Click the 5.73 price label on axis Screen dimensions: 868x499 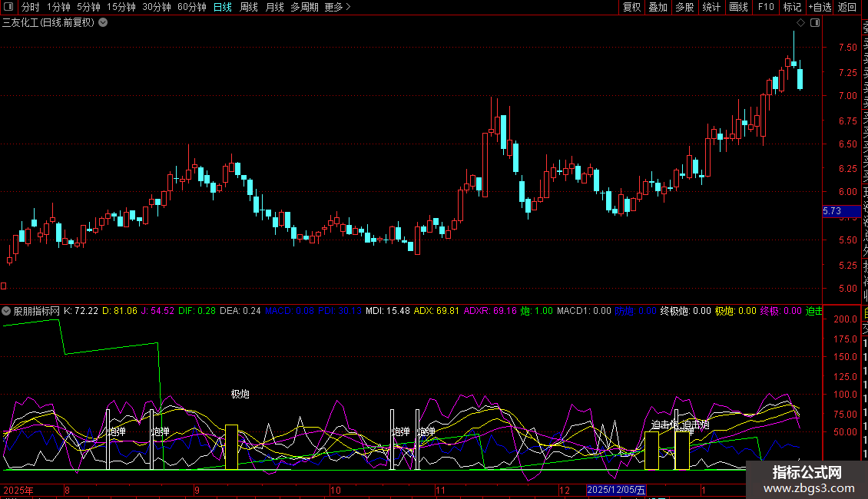[x=832, y=210]
